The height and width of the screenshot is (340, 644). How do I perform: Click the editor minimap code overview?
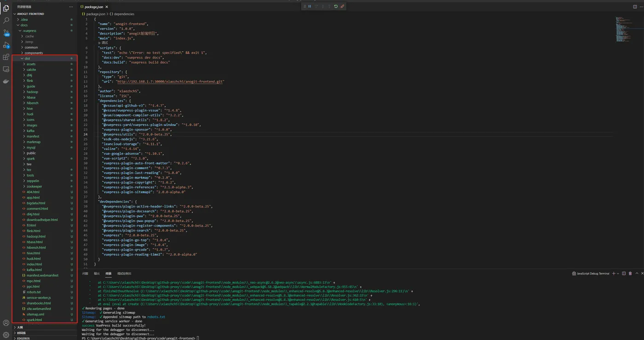[624, 29]
